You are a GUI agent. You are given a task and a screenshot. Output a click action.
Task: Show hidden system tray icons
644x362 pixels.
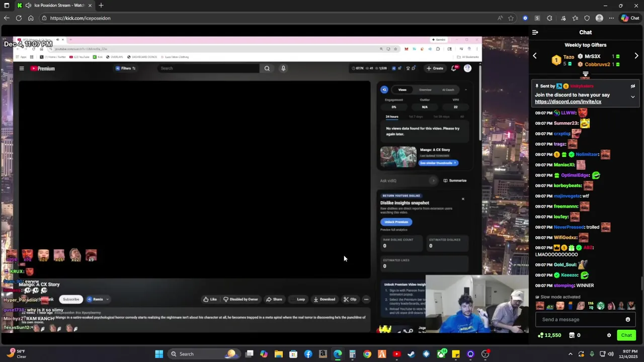[570, 354]
